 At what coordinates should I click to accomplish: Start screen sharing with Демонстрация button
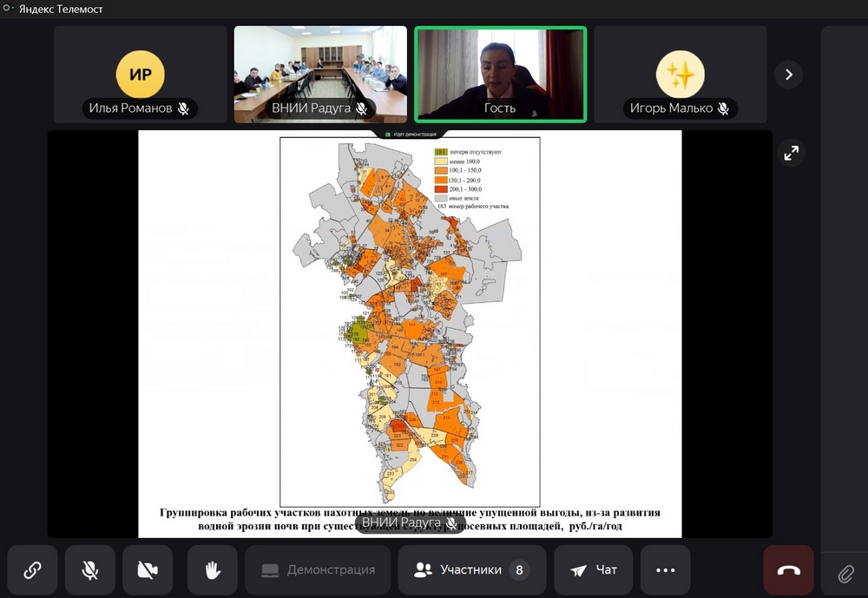[x=319, y=570]
